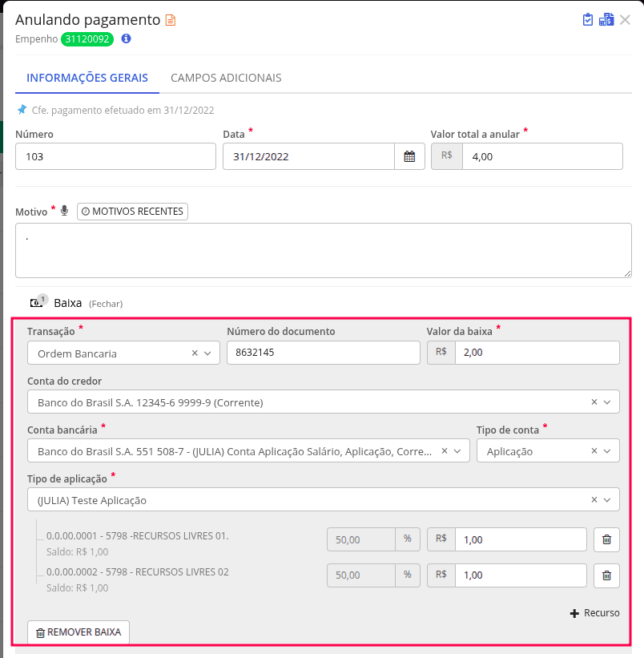Clear the Conta bancária selection
Viewport: 644px width, 658px height.
coord(445,450)
